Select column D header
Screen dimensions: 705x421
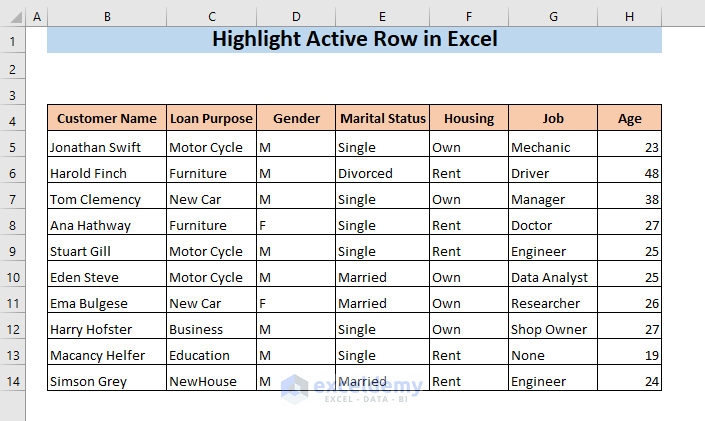(296, 17)
